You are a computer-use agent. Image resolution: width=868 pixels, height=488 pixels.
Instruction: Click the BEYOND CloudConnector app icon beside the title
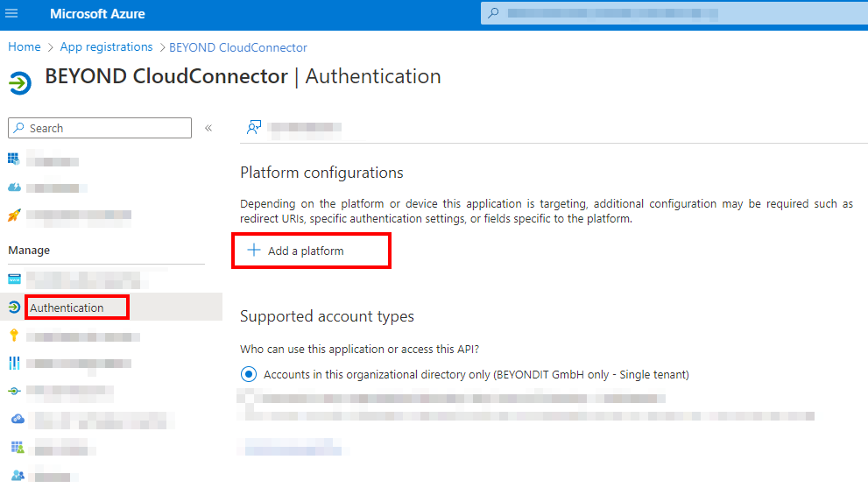(20, 83)
